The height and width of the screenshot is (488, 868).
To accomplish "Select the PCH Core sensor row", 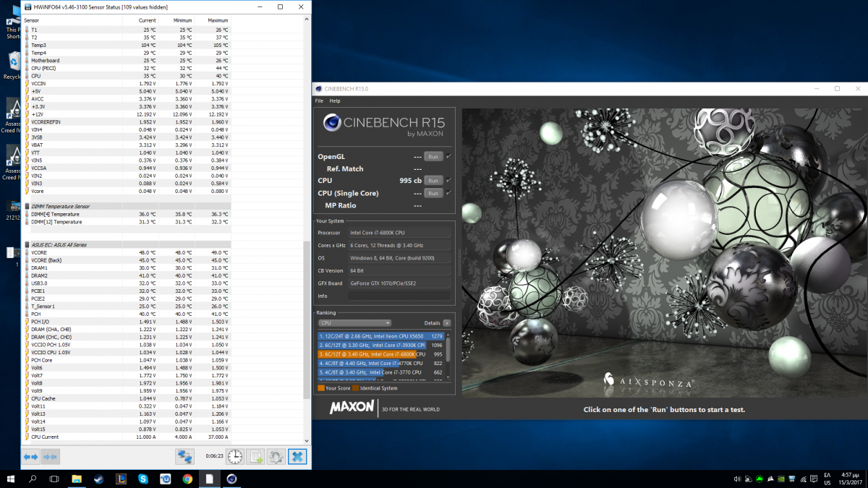I will point(127,360).
